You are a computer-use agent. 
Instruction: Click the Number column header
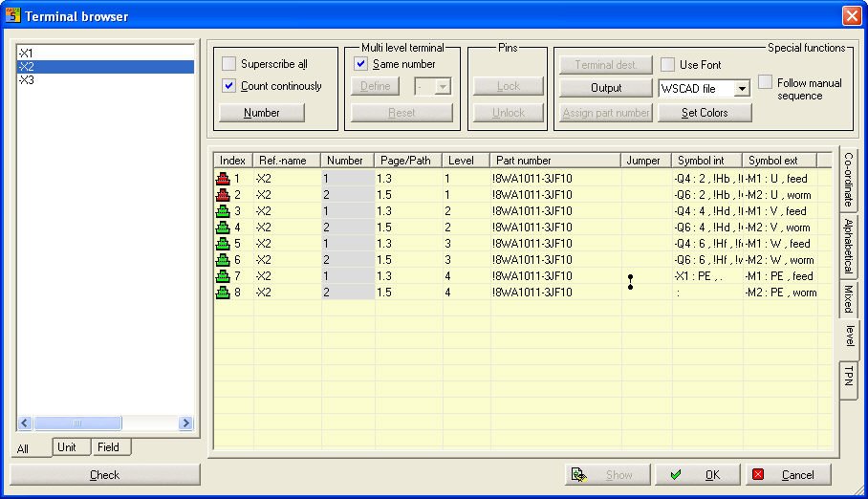tap(348, 161)
